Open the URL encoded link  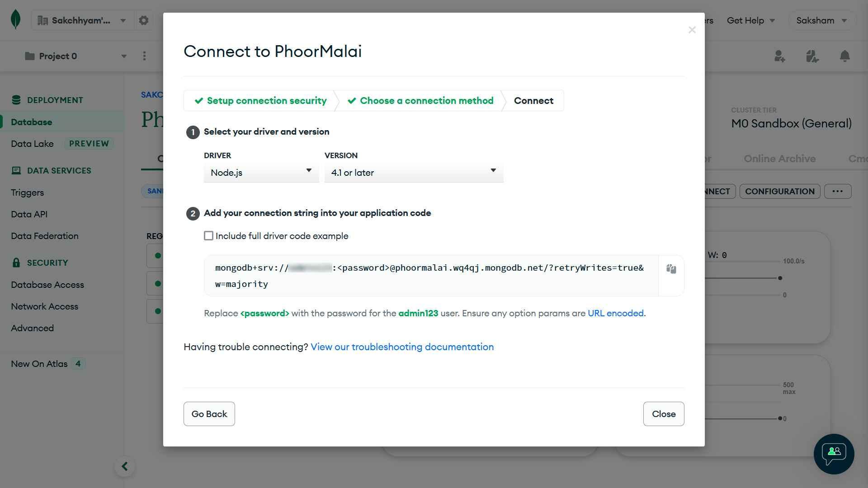(x=615, y=314)
